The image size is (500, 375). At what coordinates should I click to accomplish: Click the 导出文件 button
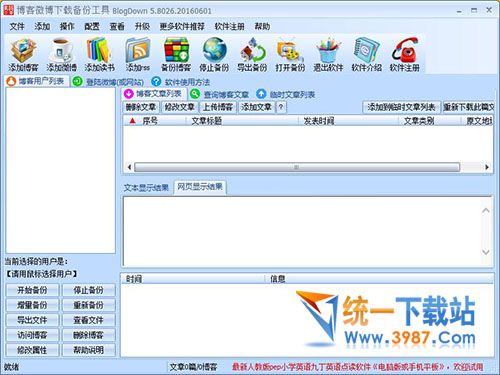[32, 320]
